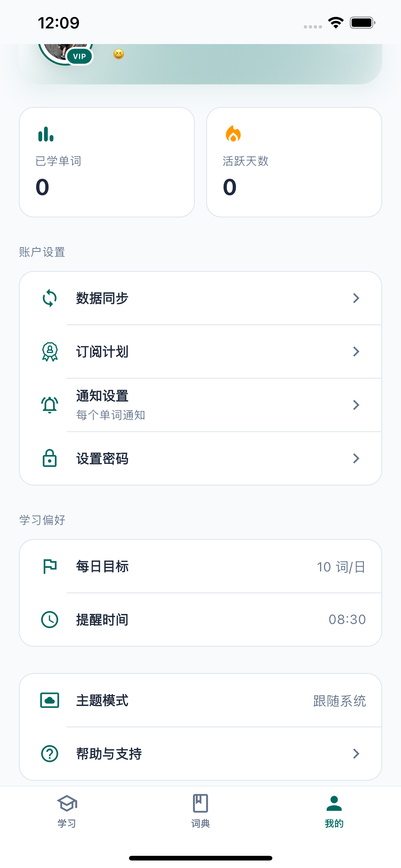The width and height of the screenshot is (401, 868).
Task: Change the 08:30 reminder time
Action: point(347,619)
